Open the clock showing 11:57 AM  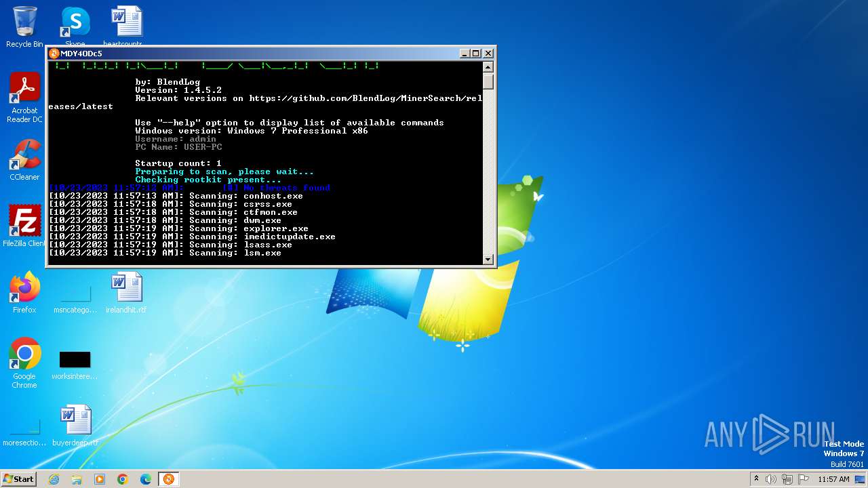point(833,479)
